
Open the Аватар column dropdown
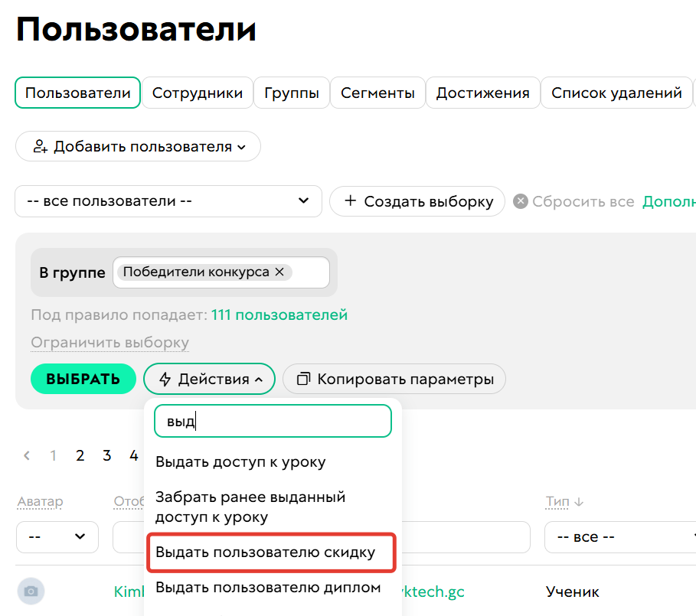pos(57,536)
